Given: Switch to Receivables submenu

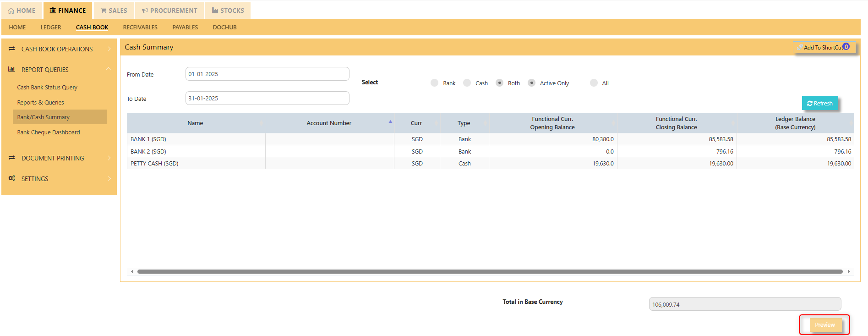Looking at the screenshot, I should pos(140,28).
